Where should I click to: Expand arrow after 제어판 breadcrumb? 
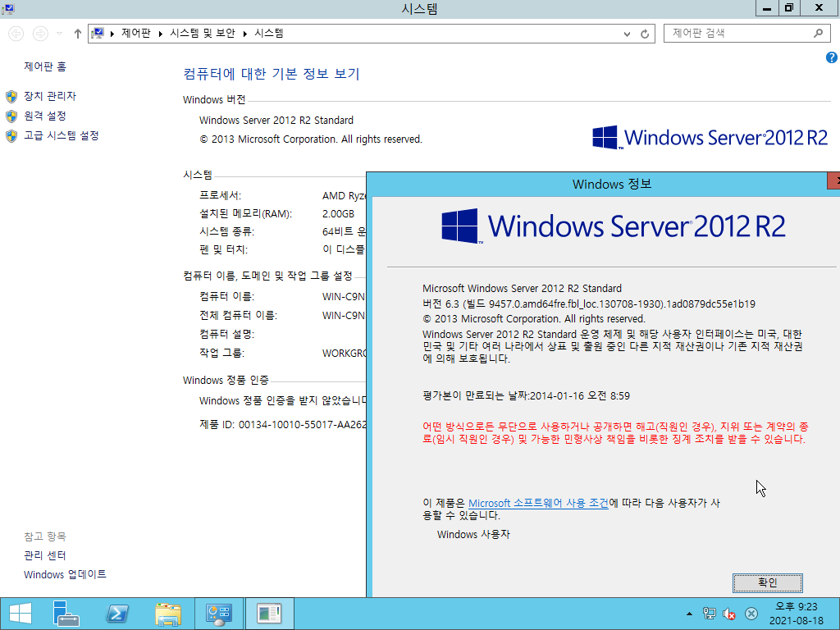[x=160, y=34]
